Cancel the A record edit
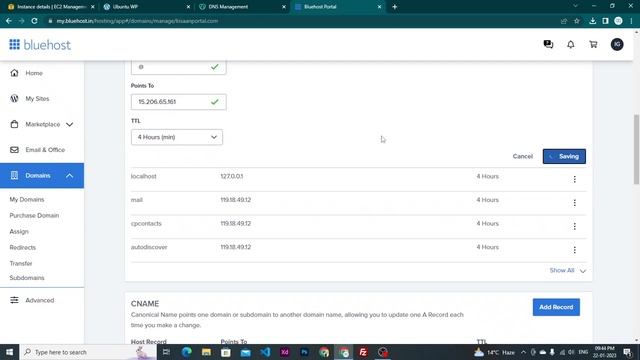This screenshot has height=360, width=640. coord(522,156)
